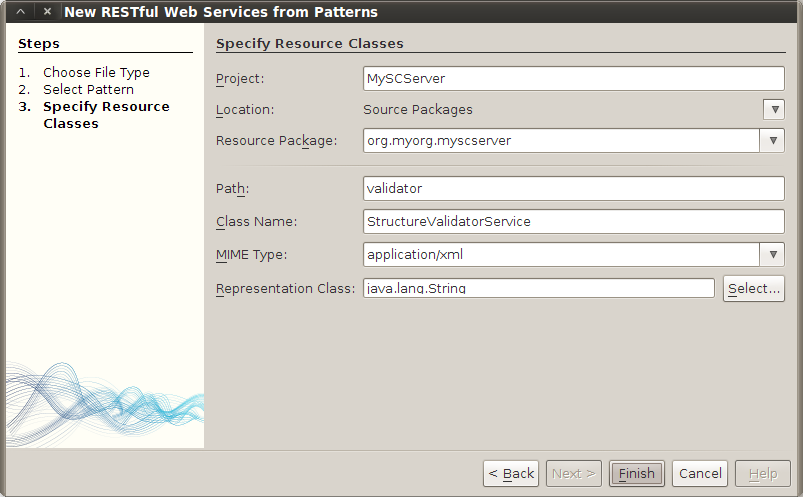Expand the Resource Package dropdown arrow

pos(773,141)
